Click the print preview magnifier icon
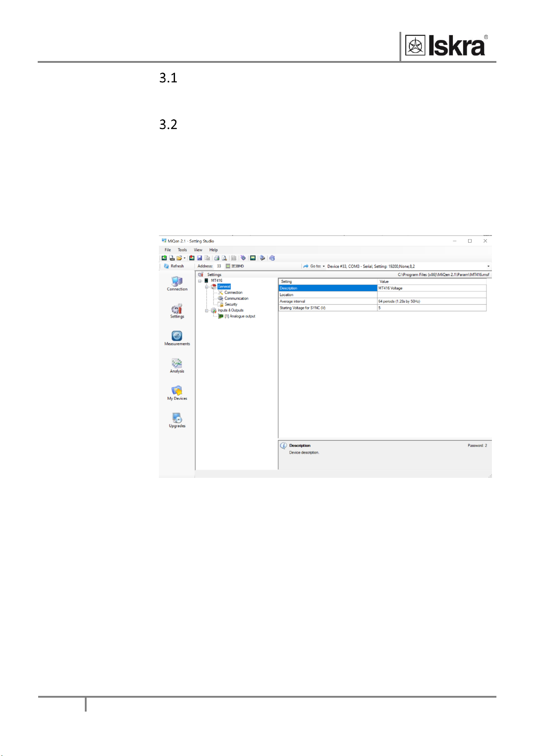 [224, 258]
